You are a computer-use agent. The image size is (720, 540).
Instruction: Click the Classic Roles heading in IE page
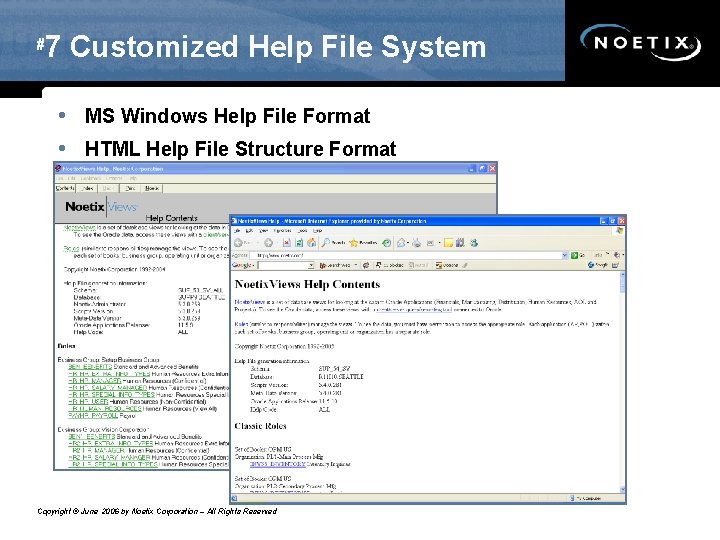[260, 426]
